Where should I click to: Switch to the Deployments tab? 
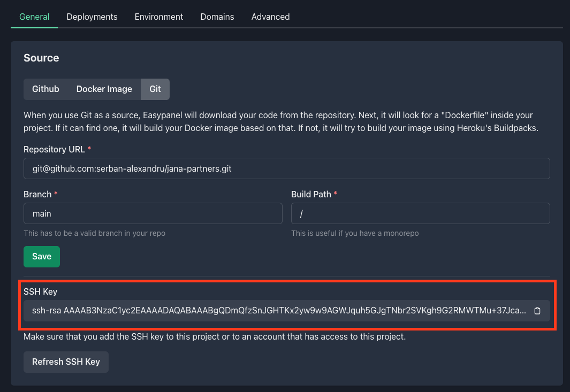[92, 17]
